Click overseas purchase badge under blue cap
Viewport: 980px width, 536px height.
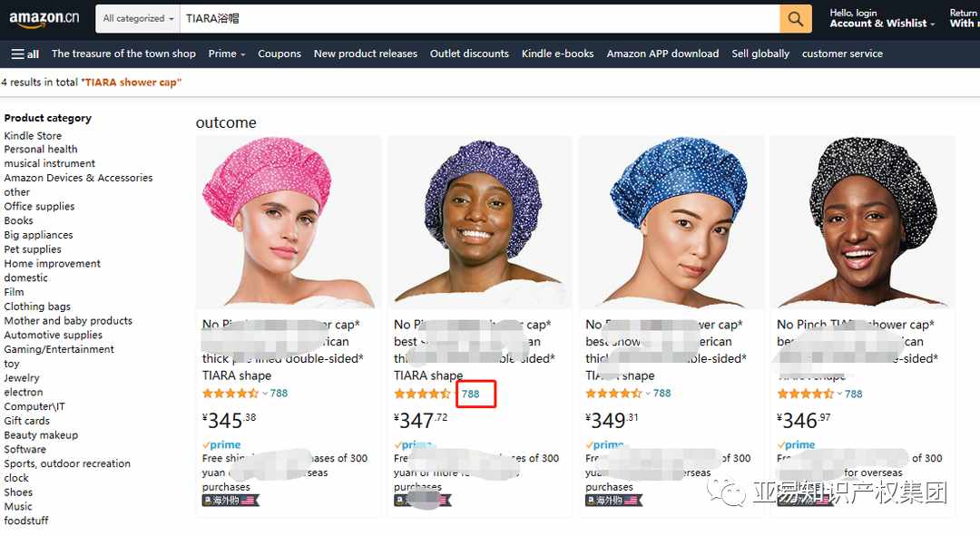click(613, 501)
